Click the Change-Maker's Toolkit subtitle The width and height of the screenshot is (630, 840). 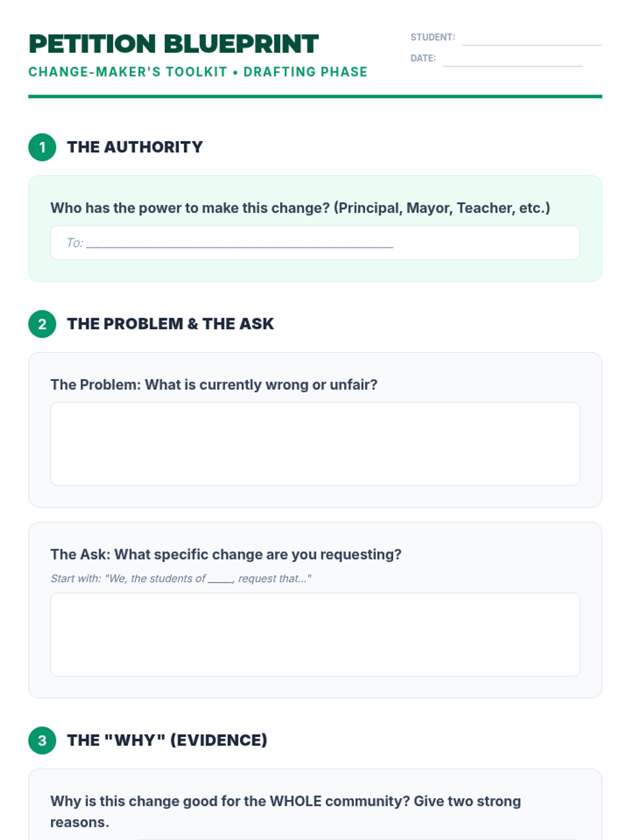198,72
